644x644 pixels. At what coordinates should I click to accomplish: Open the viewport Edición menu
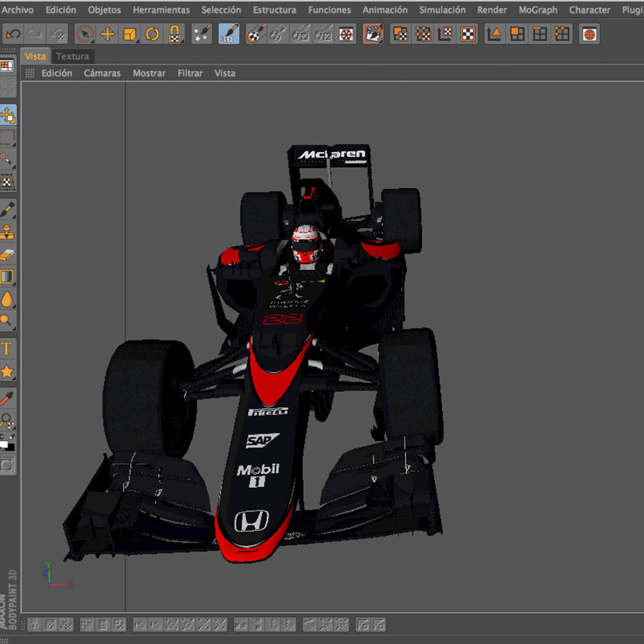point(57,73)
